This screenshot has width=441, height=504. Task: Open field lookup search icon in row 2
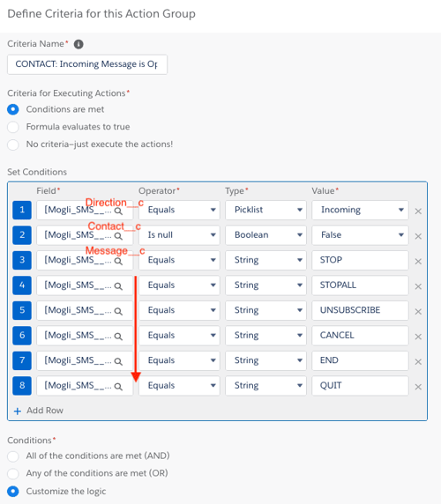118,236
